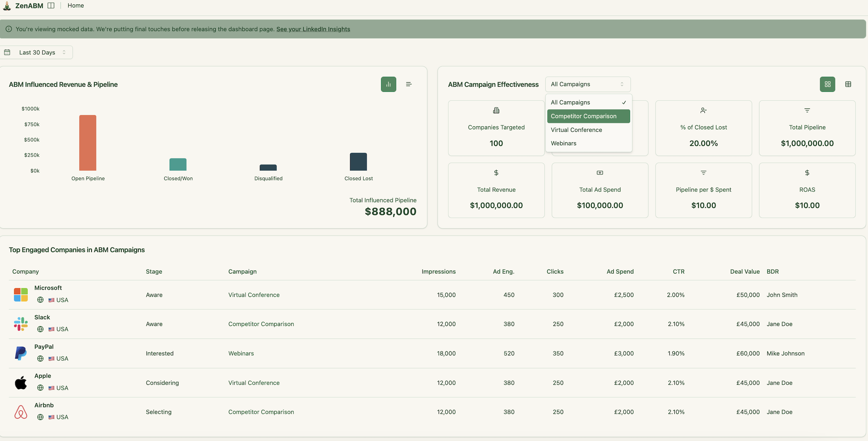Click the info icon in the mocked data banner

(9, 29)
